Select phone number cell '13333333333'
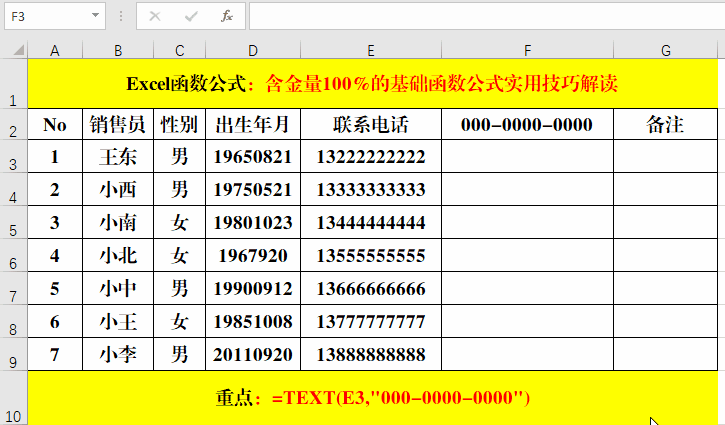Viewport: 725px width, 425px height. pos(371,189)
